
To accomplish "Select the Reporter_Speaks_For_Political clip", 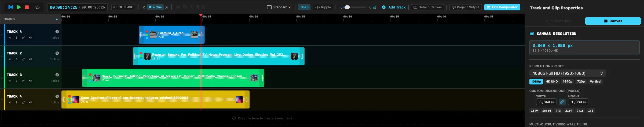I will (219, 56).
